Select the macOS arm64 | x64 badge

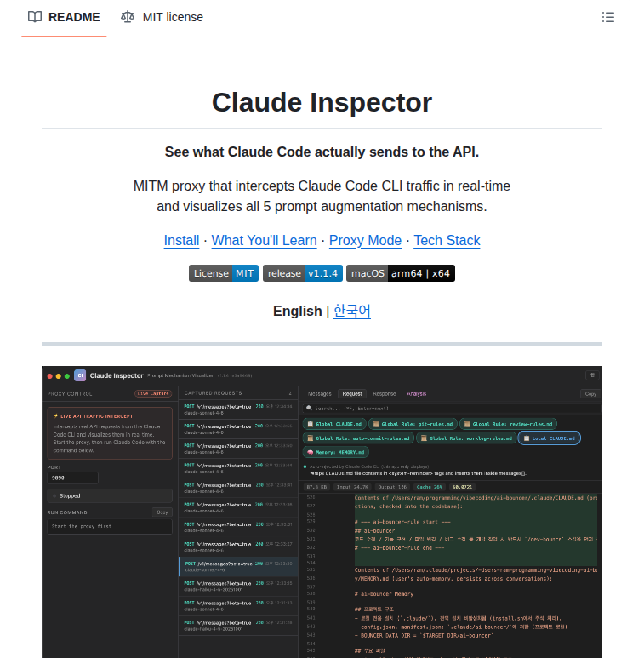click(401, 273)
